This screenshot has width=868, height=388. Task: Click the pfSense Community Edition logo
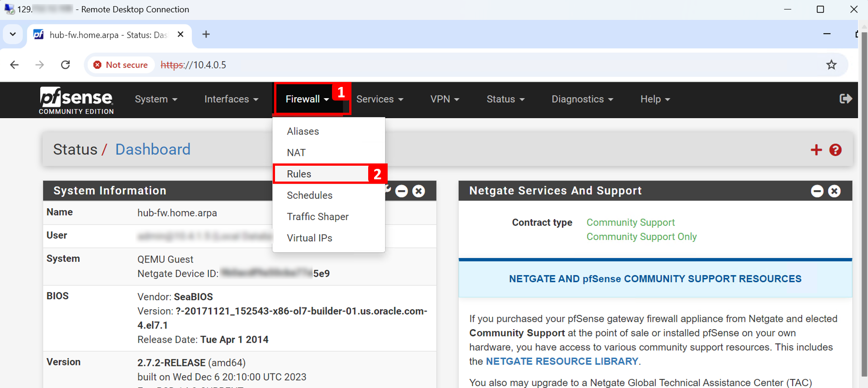pyautogui.click(x=76, y=100)
